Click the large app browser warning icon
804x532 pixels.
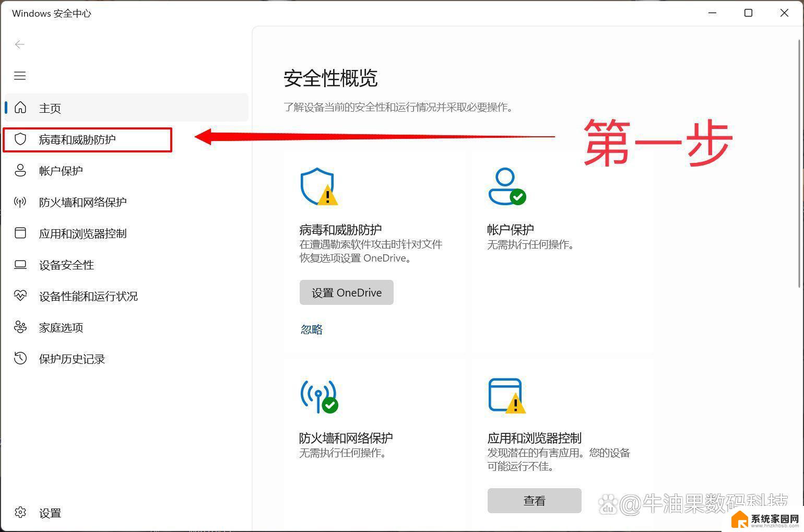click(x=507, y=395)
